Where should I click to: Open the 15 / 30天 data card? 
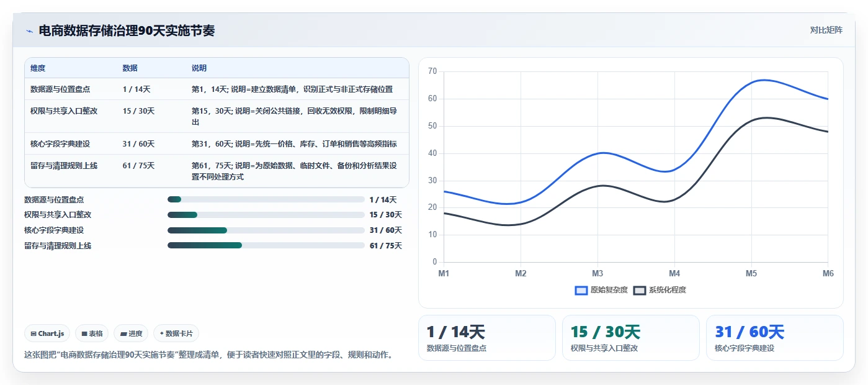(631, 338)
